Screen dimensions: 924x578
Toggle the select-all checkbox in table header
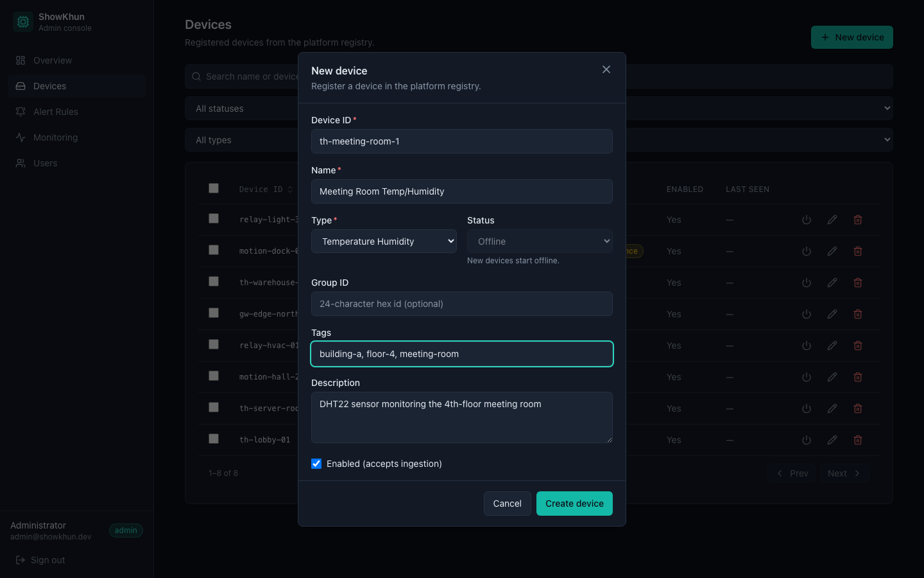point(214,188)
